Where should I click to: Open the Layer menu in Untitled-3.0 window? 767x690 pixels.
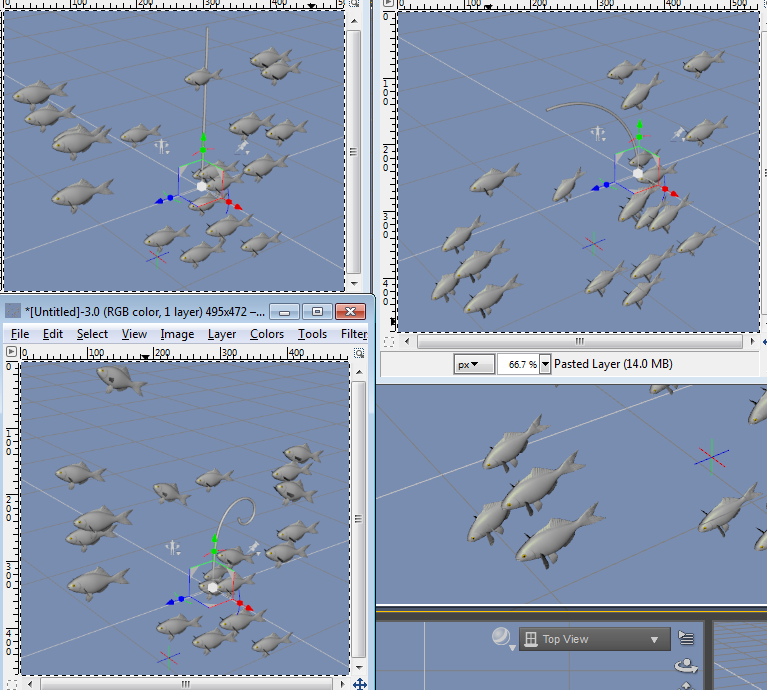pyautogui.click(x=222, y=334)
